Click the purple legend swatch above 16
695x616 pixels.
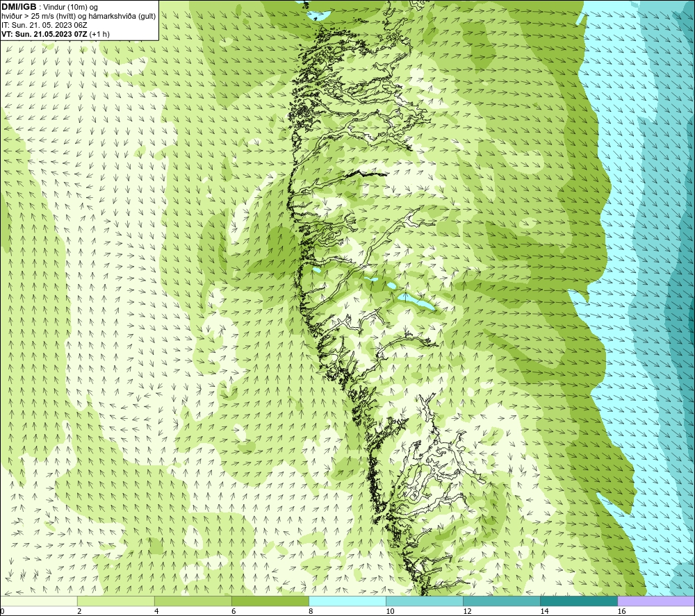click(x=656, y=601)
